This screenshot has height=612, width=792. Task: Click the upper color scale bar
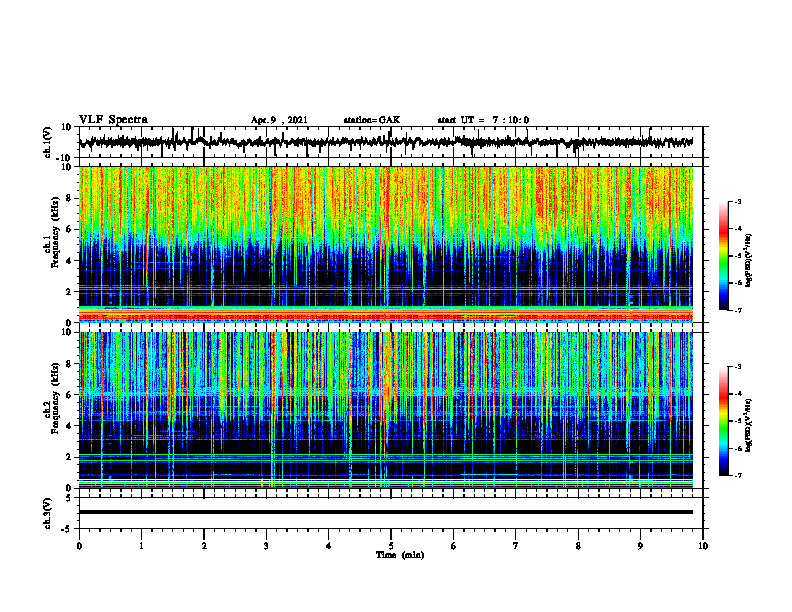(x=723, y=256)
